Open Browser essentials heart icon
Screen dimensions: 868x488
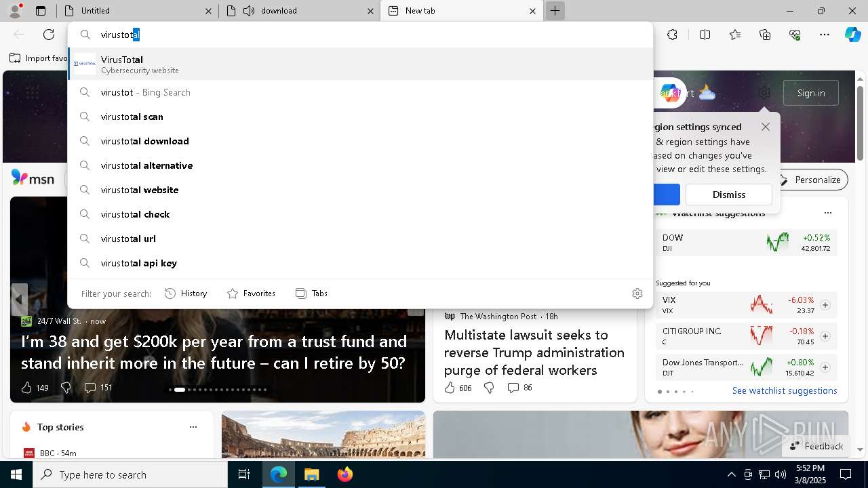pyautogui.click(x=795, y=35)
